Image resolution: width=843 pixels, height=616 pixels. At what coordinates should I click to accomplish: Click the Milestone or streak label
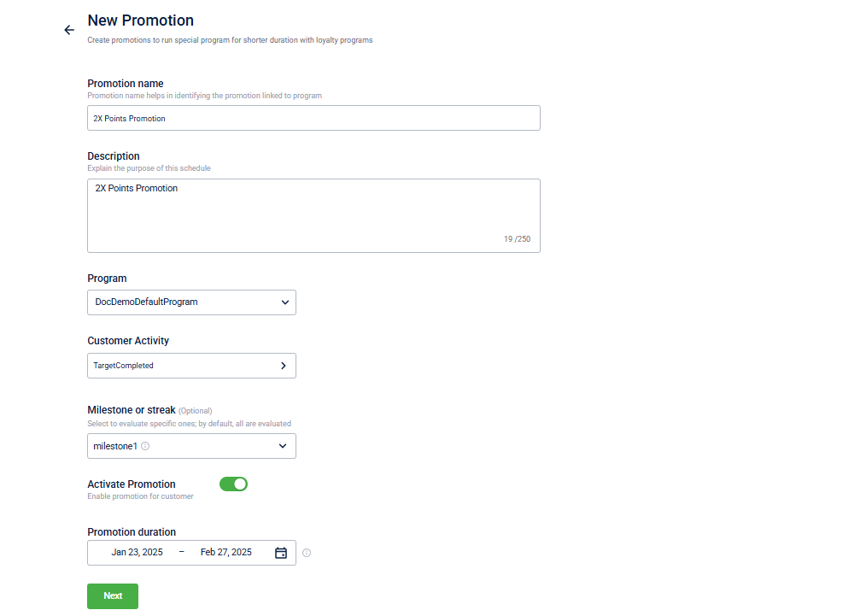[x=132, y=410]
